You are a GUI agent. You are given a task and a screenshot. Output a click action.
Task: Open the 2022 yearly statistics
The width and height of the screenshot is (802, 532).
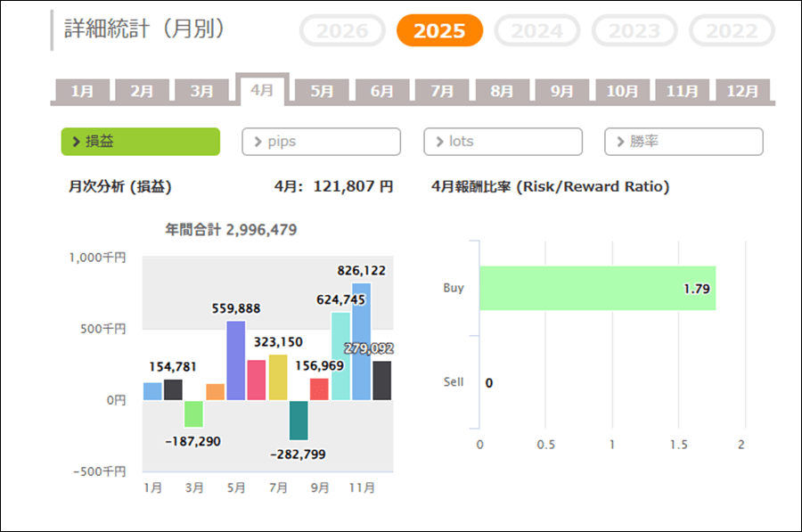[x=732, y=31]
